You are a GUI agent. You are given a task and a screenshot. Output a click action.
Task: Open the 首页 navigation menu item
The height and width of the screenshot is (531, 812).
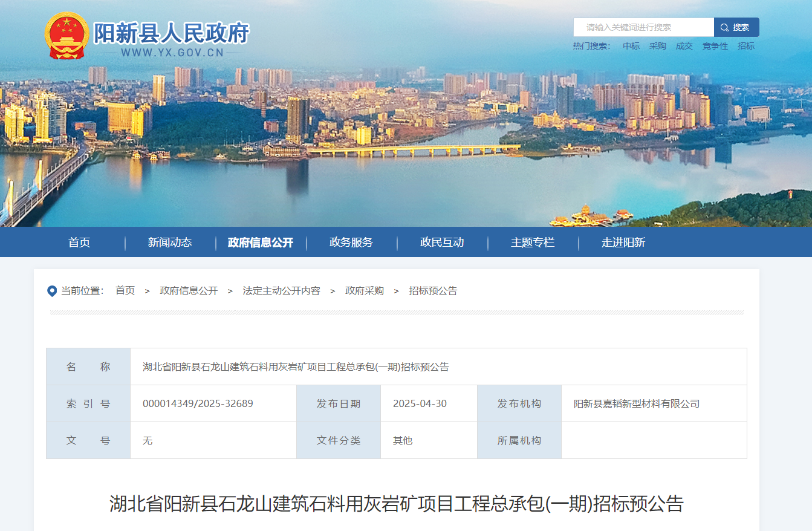pyautogui.click(x=79, y=243)
